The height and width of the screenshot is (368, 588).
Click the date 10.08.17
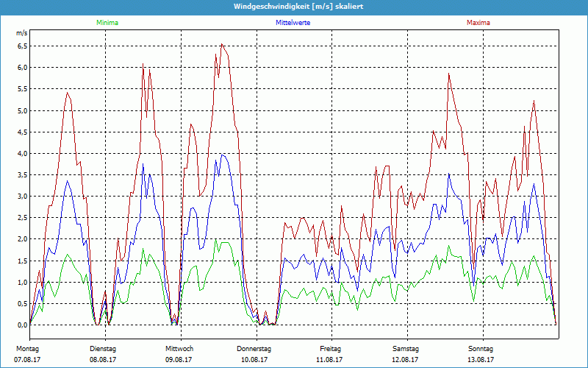(x=254, y=360)
